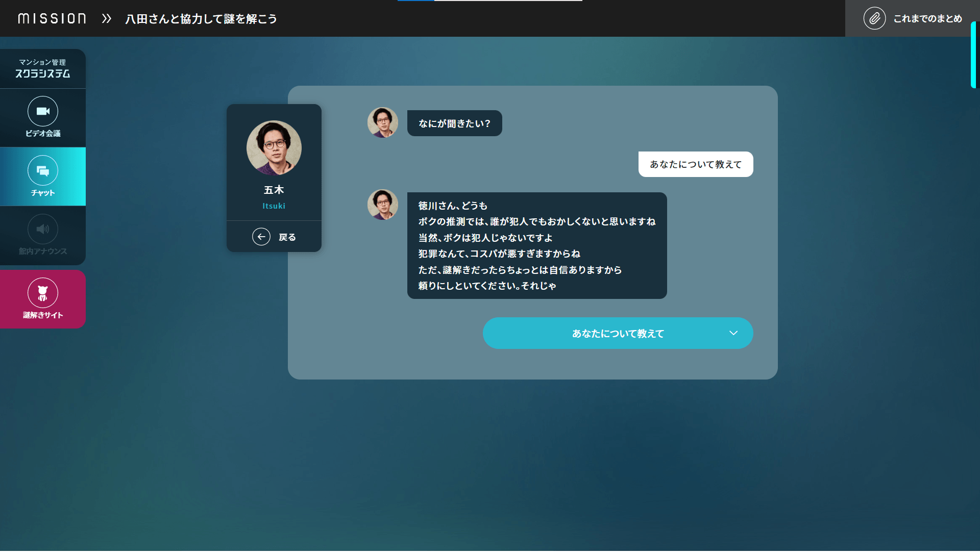The height and width of the screenshot is (555, 980).
Task: Expand the あなたについて教えて question dropdown
Action: (x=618, y=334)
